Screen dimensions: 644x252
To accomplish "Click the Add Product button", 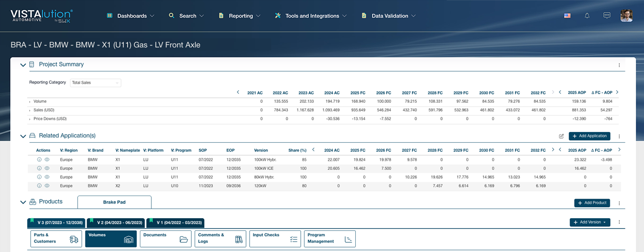I will 592,203.
